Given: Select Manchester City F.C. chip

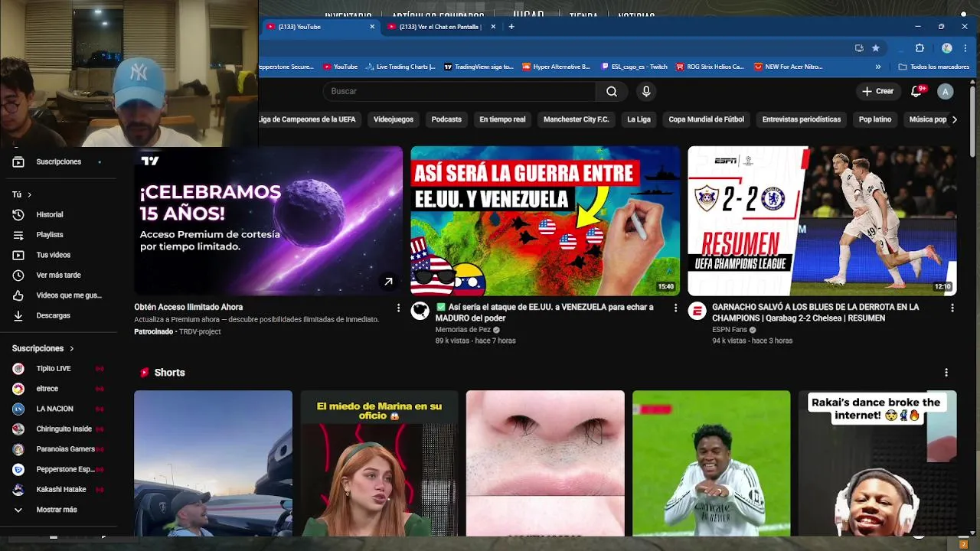Looking at the screenshot, I should pyautogui.click(x=576, y=119).
